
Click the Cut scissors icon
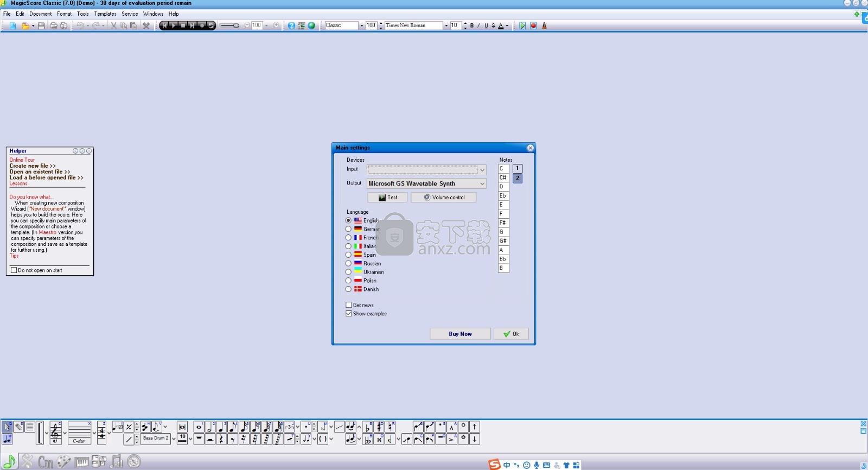tap(113, 26)
